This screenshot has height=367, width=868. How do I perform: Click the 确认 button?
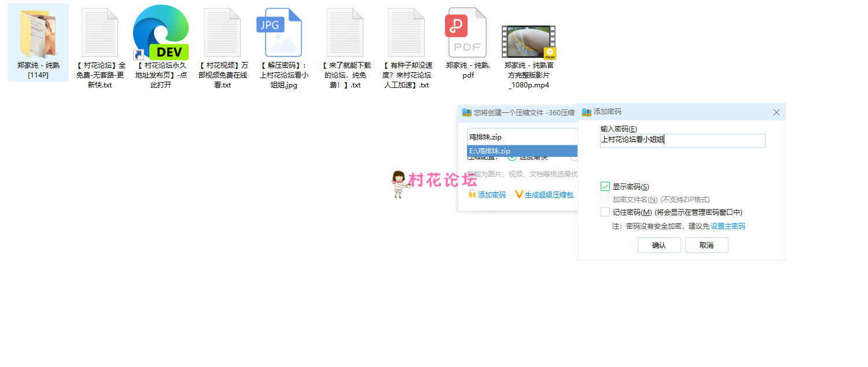tap(659, 245)
